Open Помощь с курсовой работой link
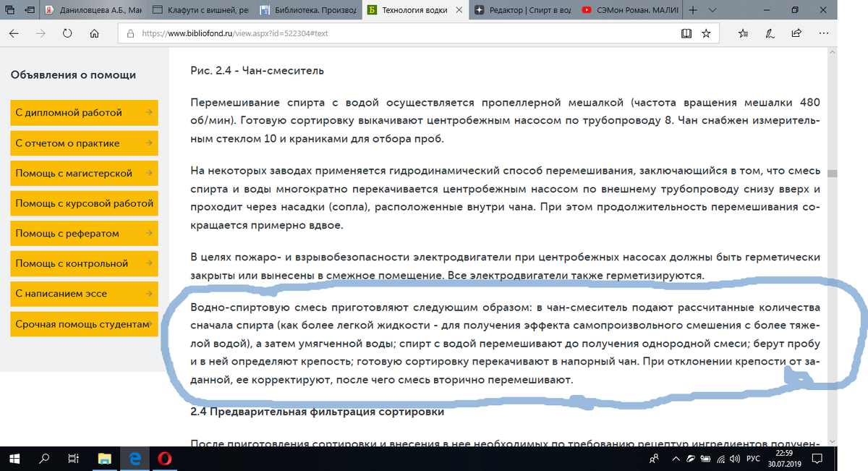 point(84,203)
